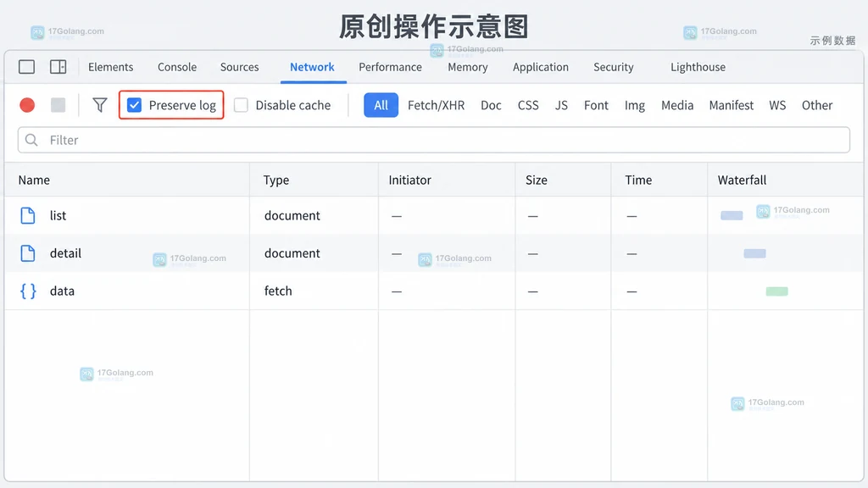Select the detail request name
The width and height of the screenshot is (868, 488).
(x=65, y=252)
